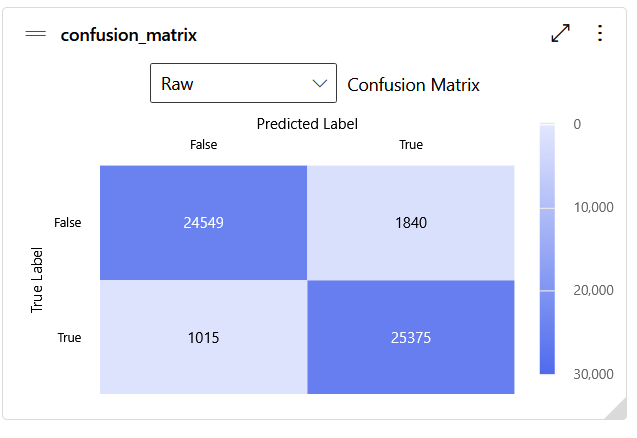Viewport: 637px width, 438px height.
Task: Click the confusion_matrix panel title
Action: point(129,35)
